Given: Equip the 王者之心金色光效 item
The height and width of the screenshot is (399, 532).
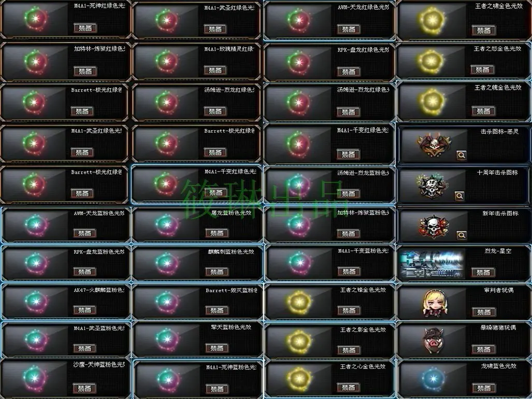Looking at the screenshot, I should pos(349,387).
